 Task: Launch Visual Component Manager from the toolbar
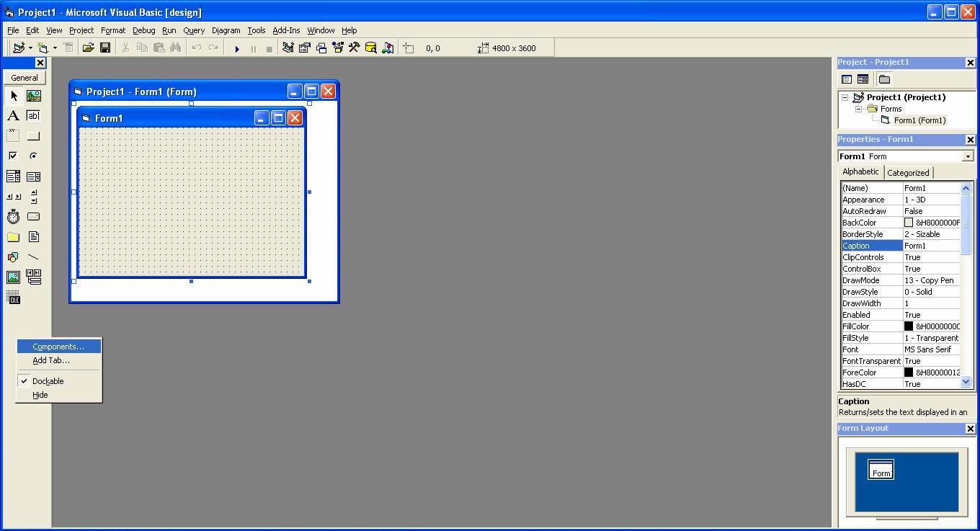tap(388, 48)
